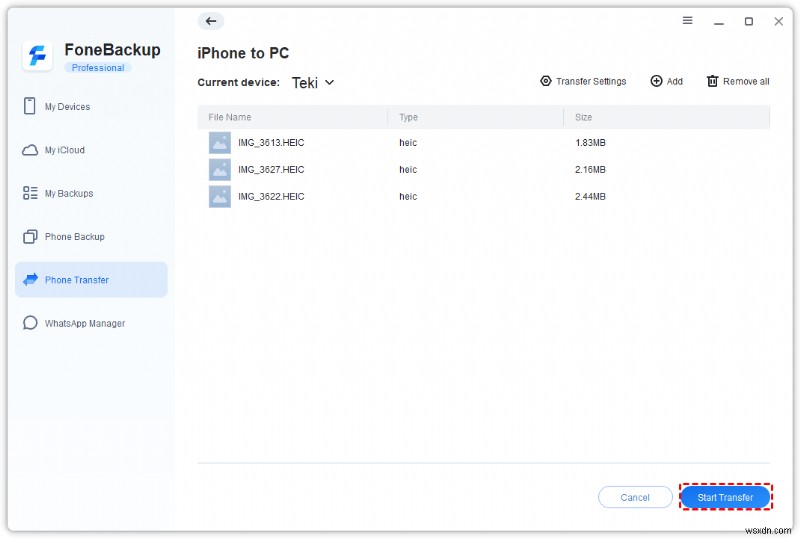Click the Remove all trash icon
800x538 pixels.
click(712, 81)
